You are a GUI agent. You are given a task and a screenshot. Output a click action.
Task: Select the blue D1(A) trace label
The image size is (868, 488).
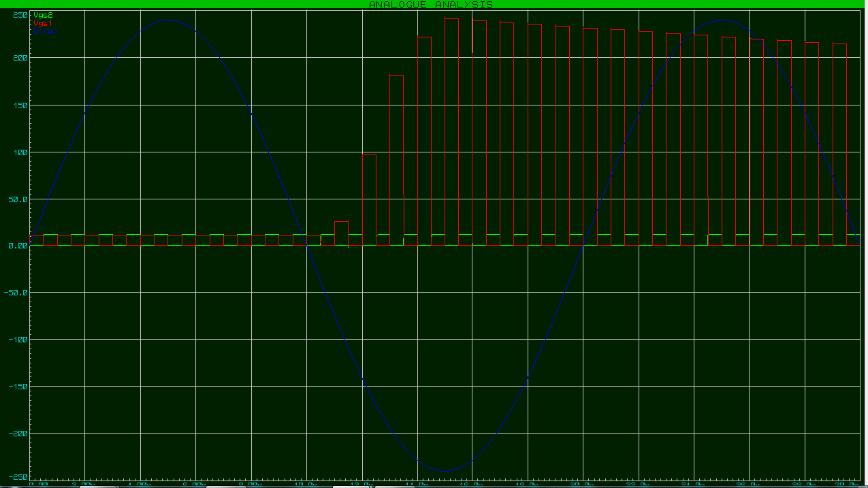tap(44, 31)
